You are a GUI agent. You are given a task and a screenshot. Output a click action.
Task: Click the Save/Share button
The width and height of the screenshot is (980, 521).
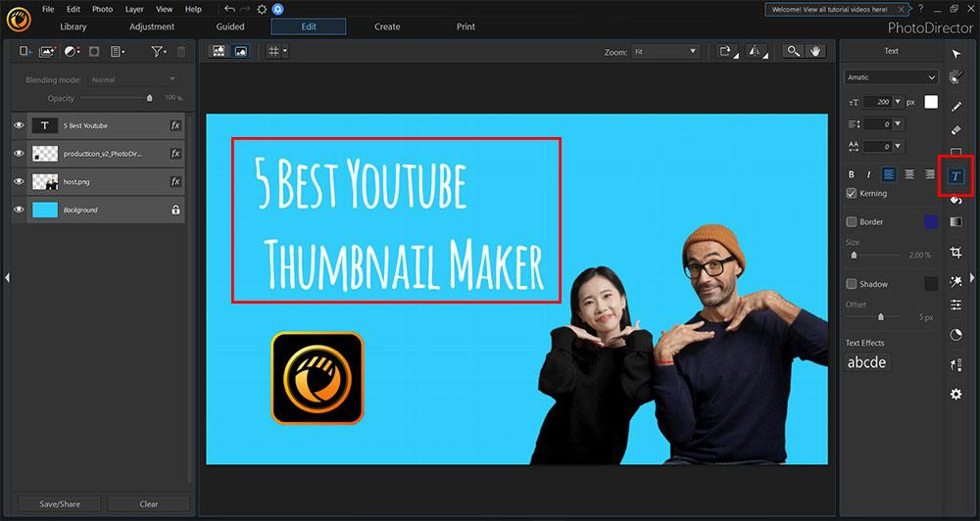tap(60, 503)
